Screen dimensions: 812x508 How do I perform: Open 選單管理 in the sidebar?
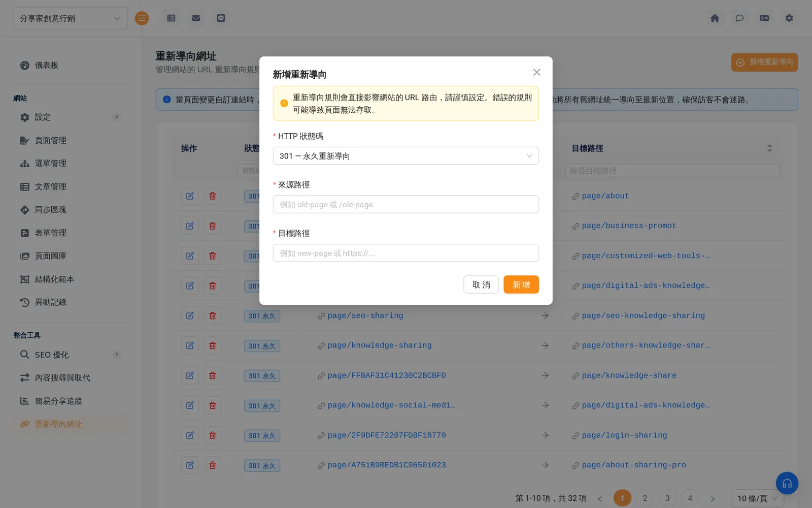71,163
